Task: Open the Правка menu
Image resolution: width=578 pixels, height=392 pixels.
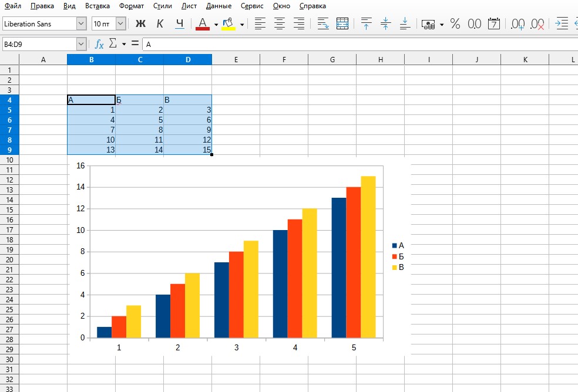Action: point(42,6)
